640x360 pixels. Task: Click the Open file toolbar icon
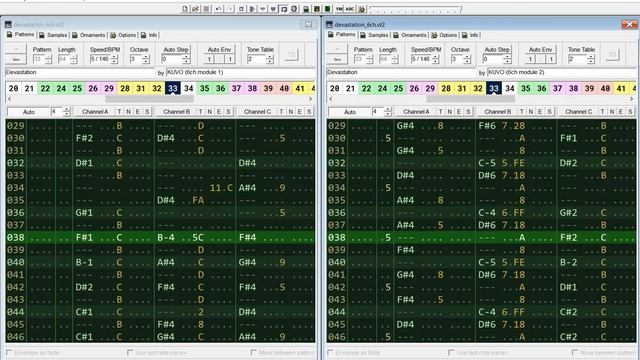point(196,9)
